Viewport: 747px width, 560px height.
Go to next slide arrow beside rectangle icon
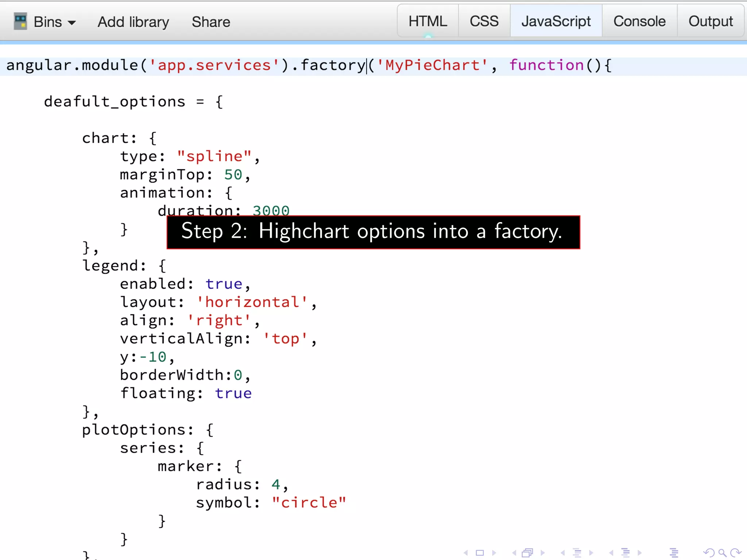pyautogui.click(x=494, y=553)
